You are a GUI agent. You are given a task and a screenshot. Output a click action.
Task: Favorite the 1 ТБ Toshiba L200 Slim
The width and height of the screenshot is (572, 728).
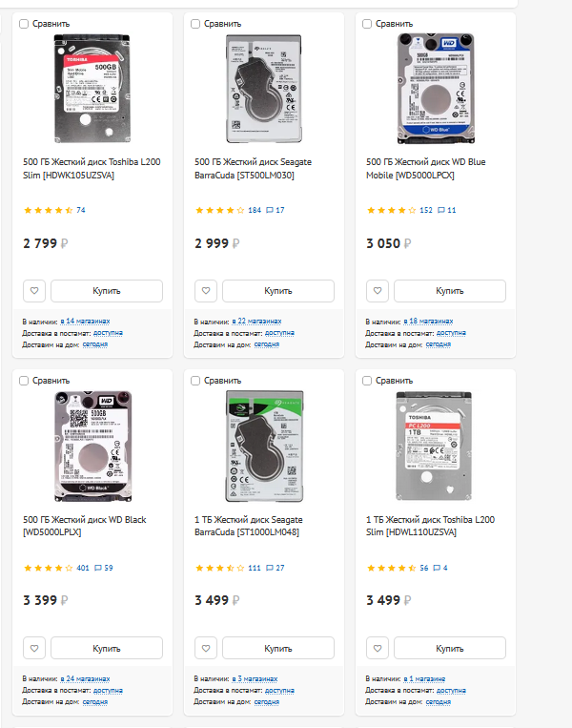tap(377, 648)
